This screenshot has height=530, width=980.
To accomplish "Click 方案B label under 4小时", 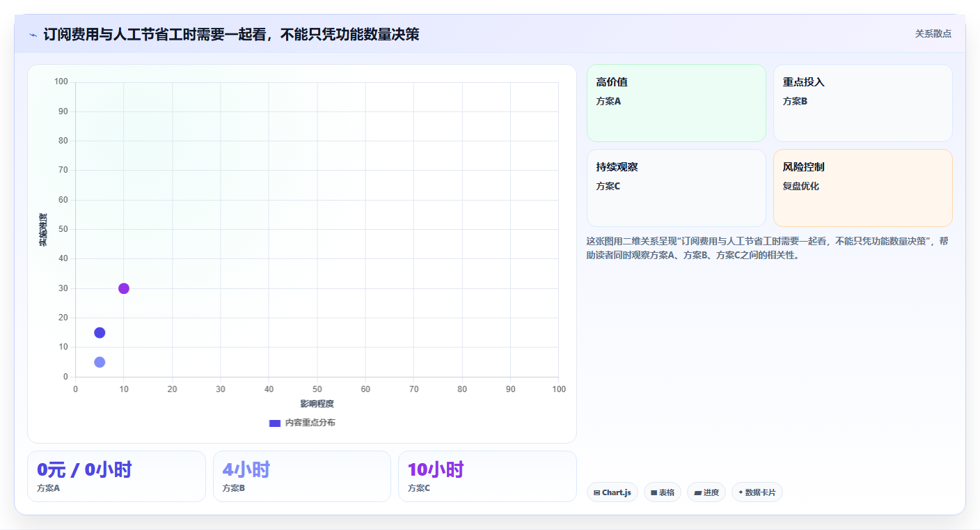I will point(234,488).
